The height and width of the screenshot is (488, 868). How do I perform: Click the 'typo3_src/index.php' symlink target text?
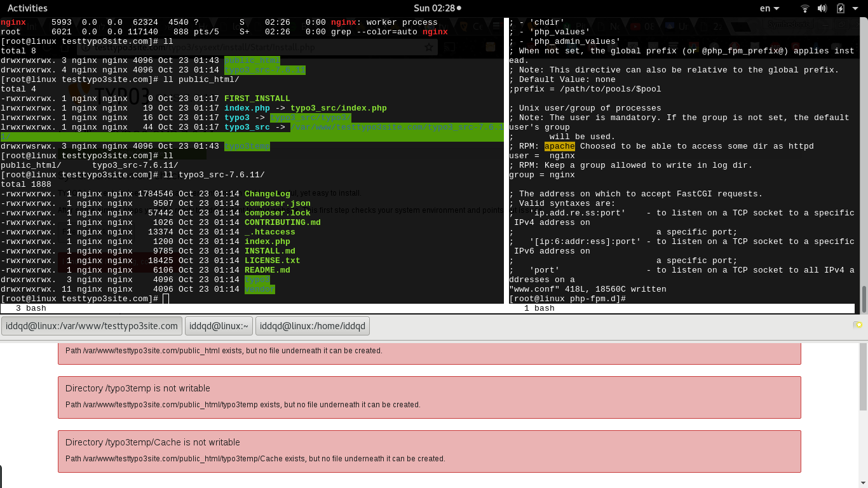tap(338, 108)
